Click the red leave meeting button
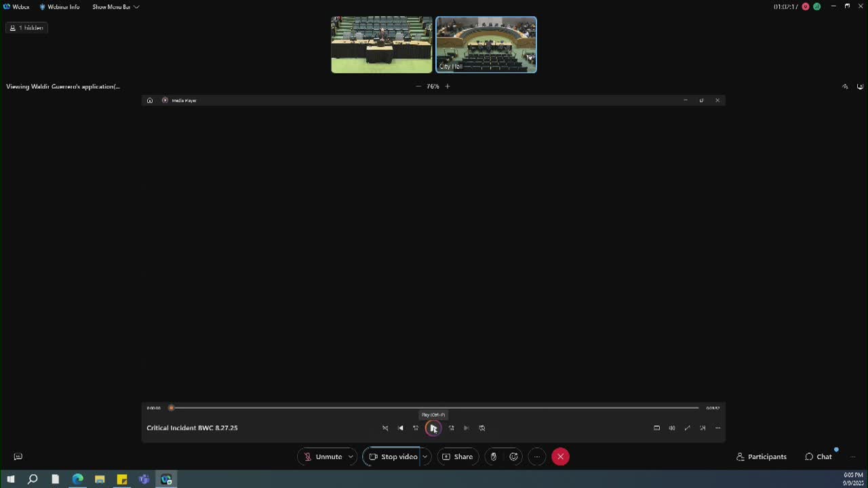 click(560, 457)
